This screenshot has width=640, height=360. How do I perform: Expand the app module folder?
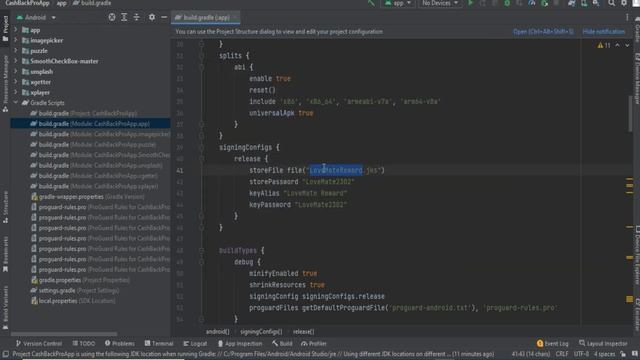tap(16, 30)
